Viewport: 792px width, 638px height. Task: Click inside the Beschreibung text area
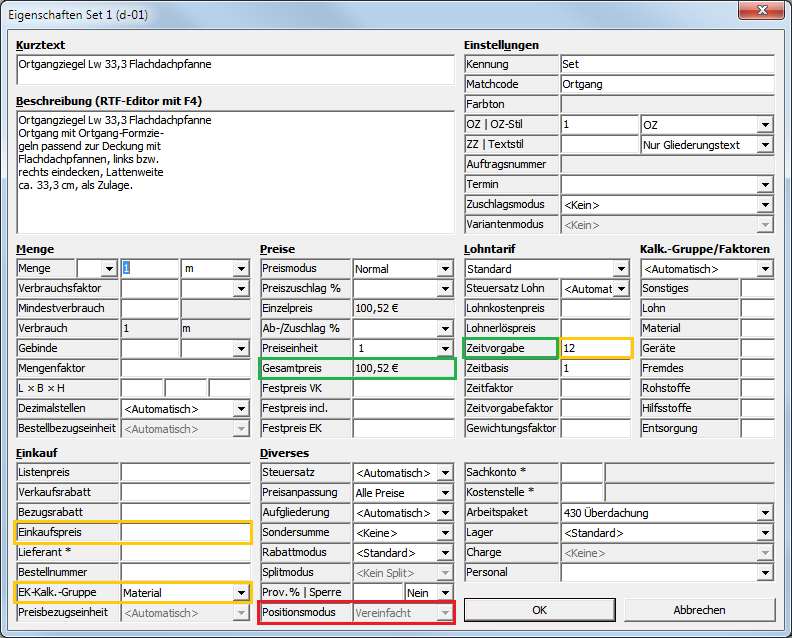click(x=235, y=170)
